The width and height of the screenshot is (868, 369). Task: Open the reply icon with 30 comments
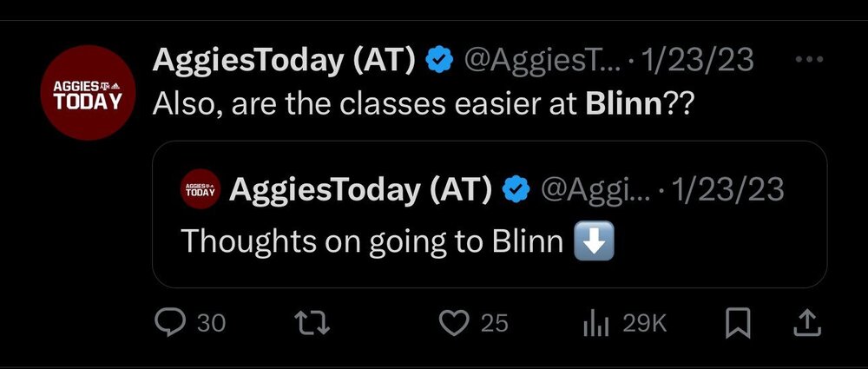(x=166, y=323)
